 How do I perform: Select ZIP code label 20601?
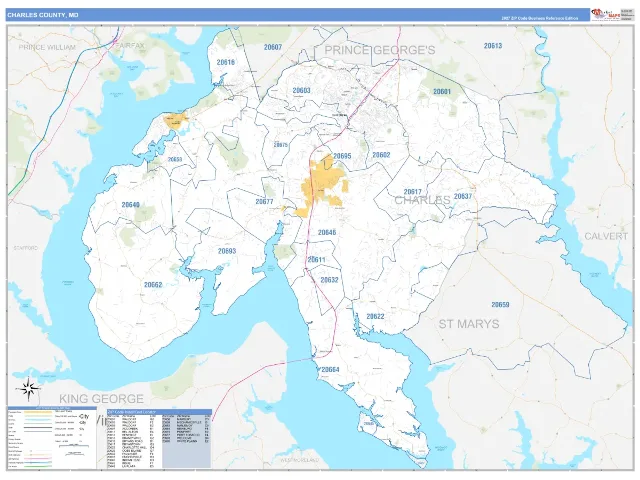442,92
